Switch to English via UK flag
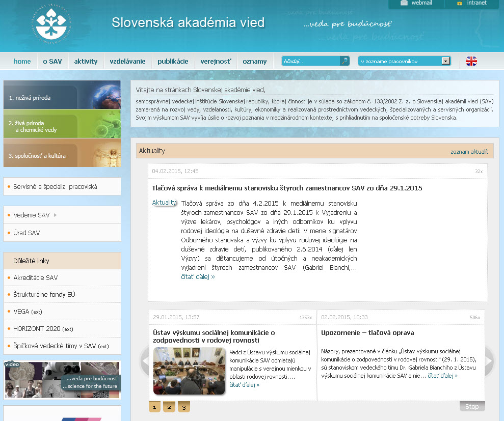This screenshot has height=421, width=504. coord(471,61)
